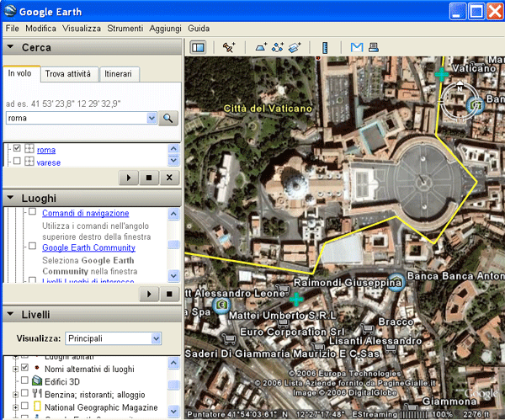This screenshot has height=420, width=505.
Task: Play the search results tour
Action: click(x=129, y=178)
